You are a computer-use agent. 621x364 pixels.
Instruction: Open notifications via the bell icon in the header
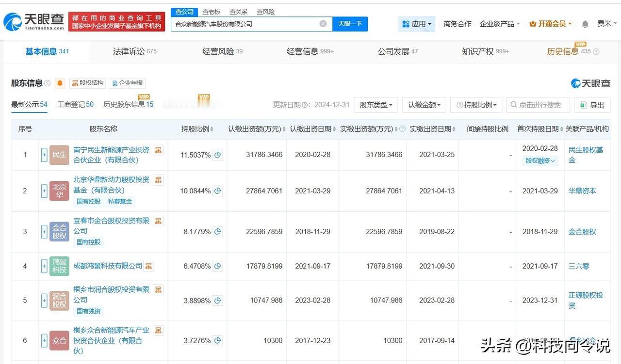click(585, 24)
